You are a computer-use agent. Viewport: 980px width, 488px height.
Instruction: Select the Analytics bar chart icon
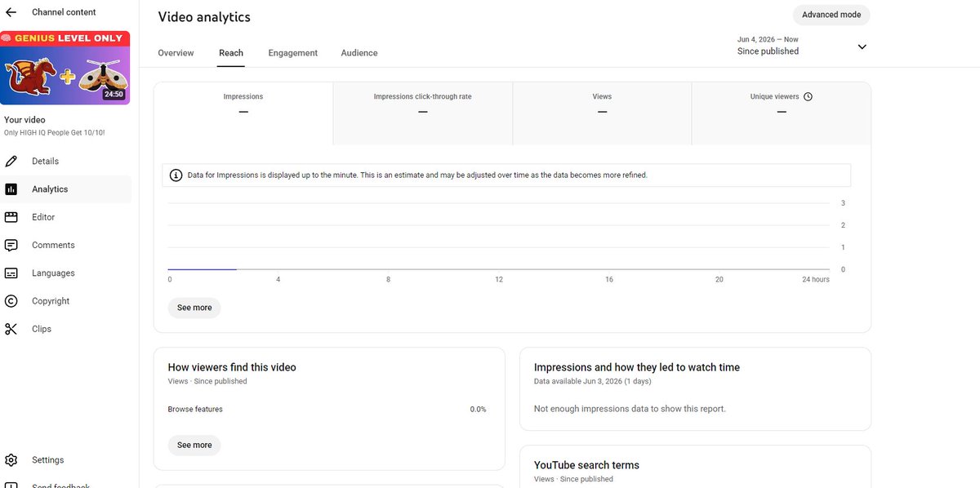tap(11, 189)
